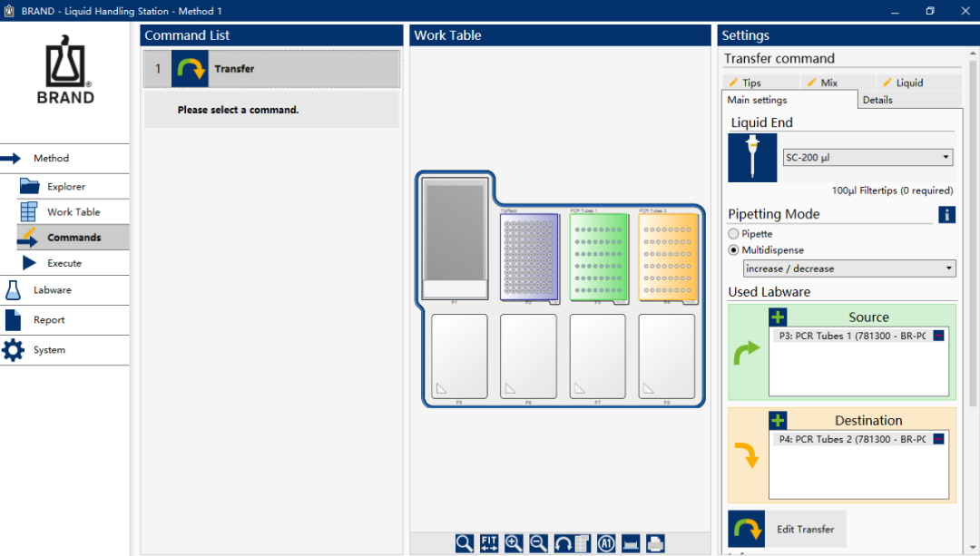
Task: Open the Commands section
Action: click(73, 238)
